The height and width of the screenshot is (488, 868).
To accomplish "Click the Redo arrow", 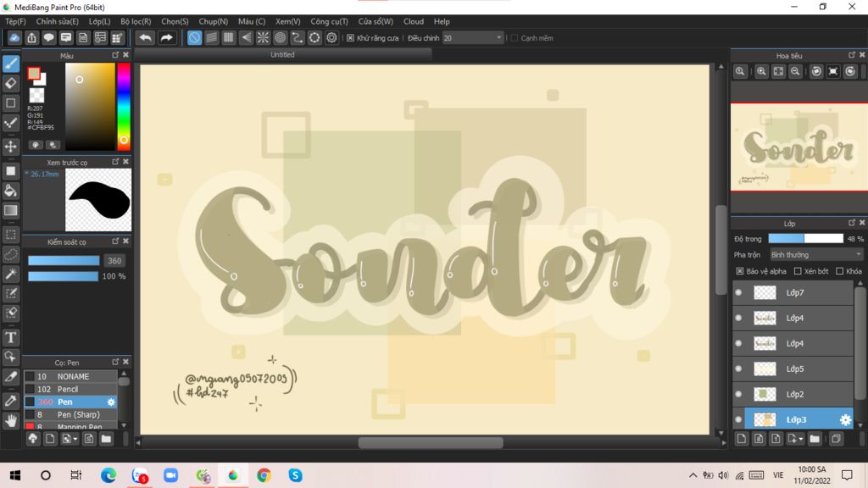I will pos(166,37).
